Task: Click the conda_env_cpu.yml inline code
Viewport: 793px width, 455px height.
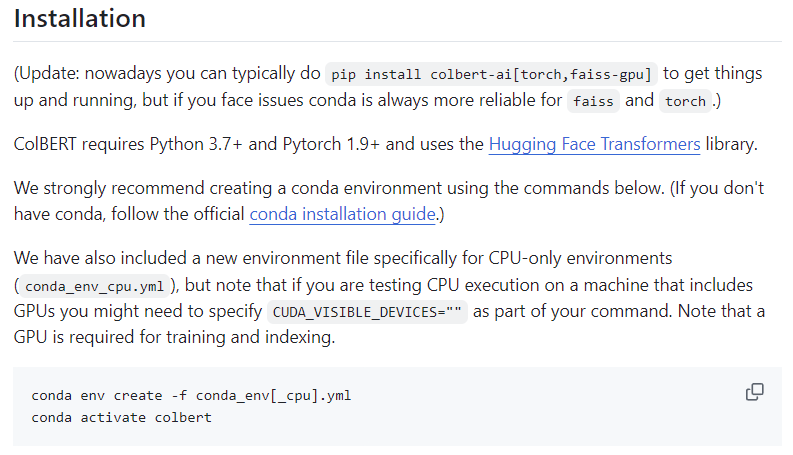Action: pos(96,286)
